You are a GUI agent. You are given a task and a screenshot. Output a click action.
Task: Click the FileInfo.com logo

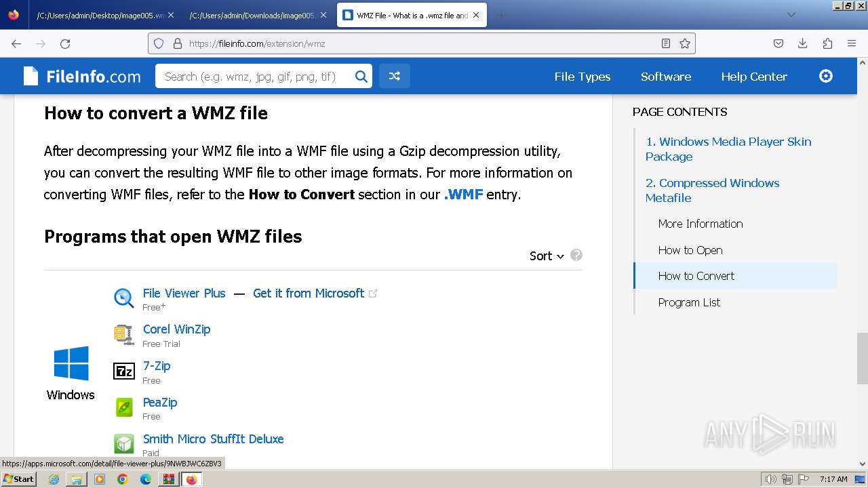(x=82, y=77)
